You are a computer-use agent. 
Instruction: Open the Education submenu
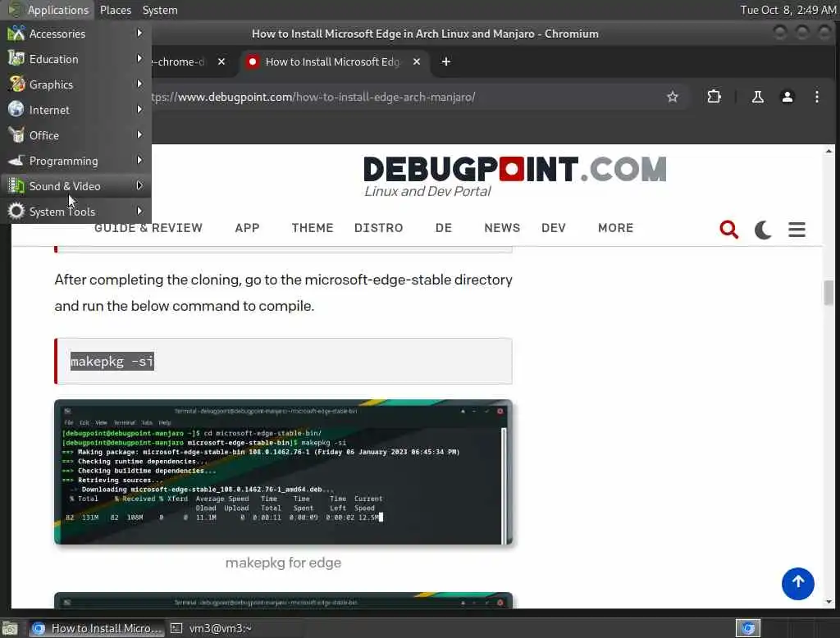75,59
